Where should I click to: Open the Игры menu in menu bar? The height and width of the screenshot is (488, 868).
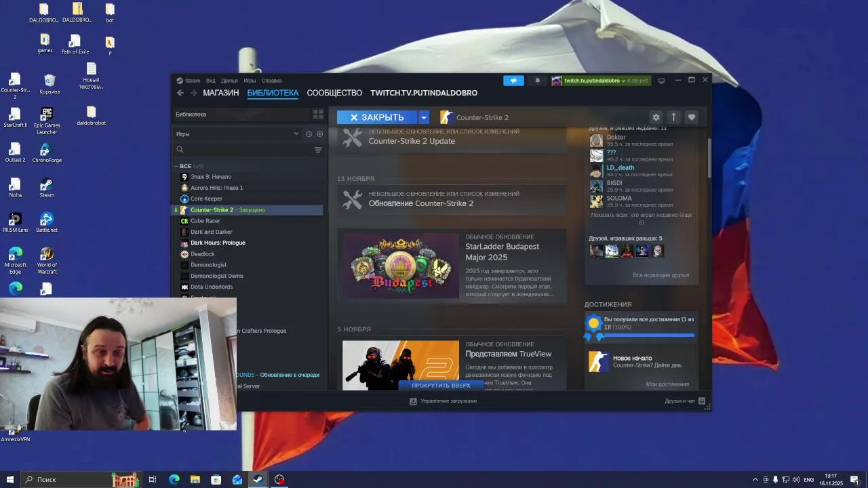[250, 81]
